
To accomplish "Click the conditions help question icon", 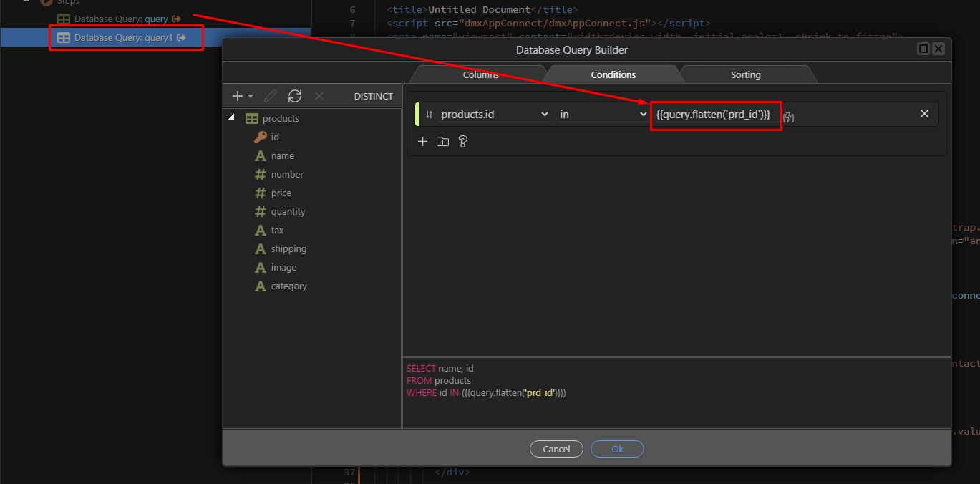I will click(462, 142).
